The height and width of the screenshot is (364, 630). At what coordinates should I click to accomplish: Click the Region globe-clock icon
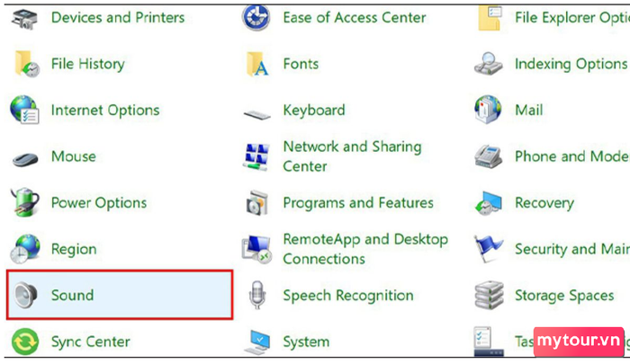(x=25, y=249)
